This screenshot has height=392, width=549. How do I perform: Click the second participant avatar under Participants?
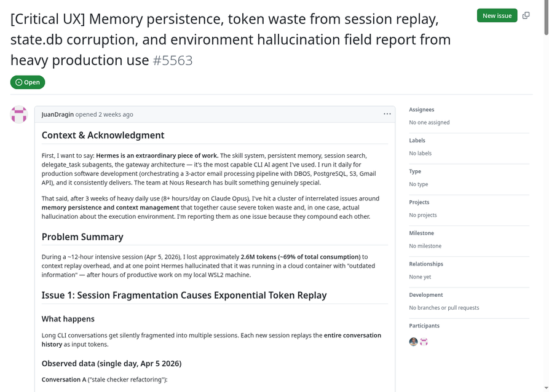click(424, 342)
